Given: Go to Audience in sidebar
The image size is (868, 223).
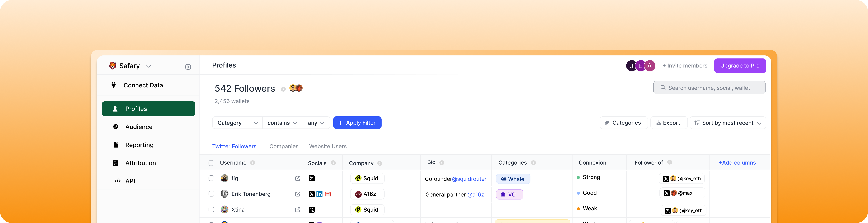Looking at the screenshot, I should pos(138,127).
